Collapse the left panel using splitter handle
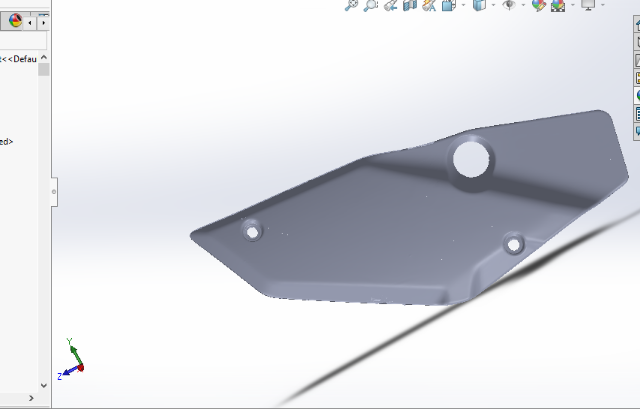Screen dimensions: 640x409 pyautogui.click(x=54, y=190)
